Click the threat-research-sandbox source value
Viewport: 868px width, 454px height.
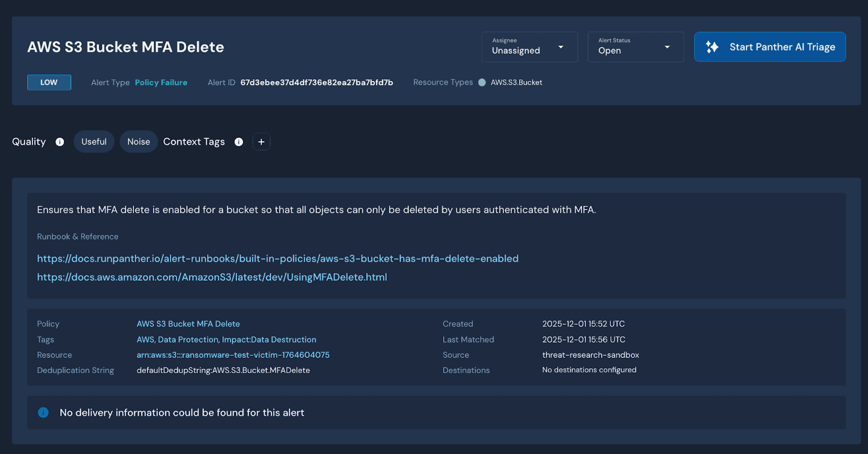591,355
